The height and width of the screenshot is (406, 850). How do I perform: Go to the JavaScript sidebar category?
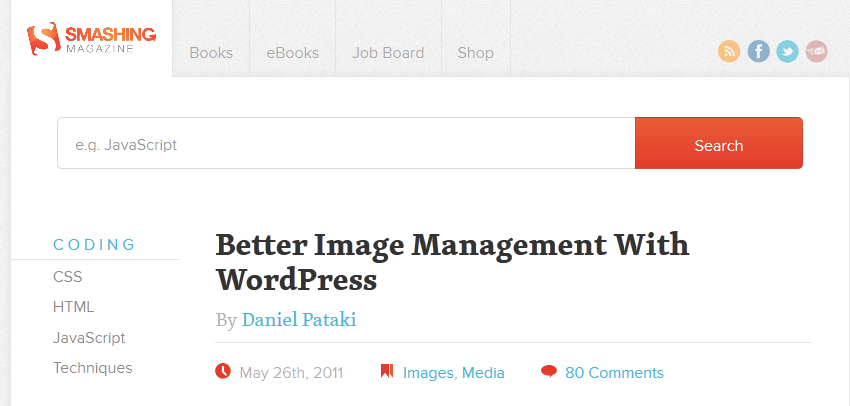[x=89, y=338]
